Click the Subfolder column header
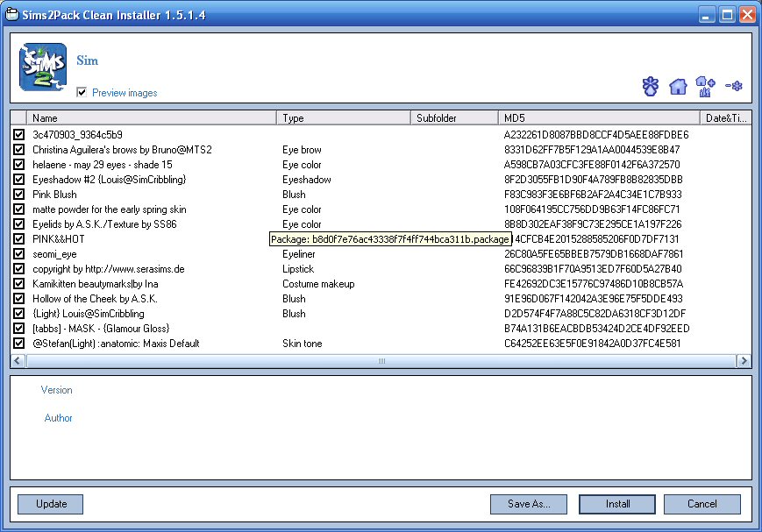Screen dimensions: 762x532 [x=453, y=117]
